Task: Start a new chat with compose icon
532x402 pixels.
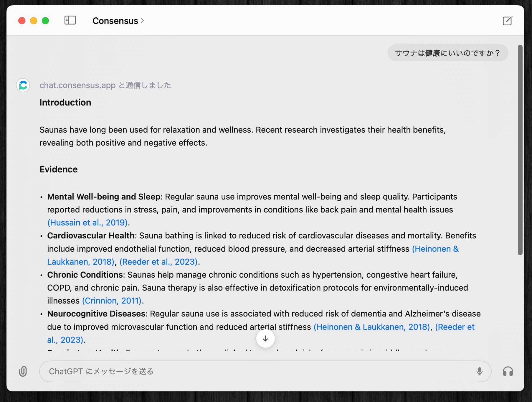Action: coord(507,21)
